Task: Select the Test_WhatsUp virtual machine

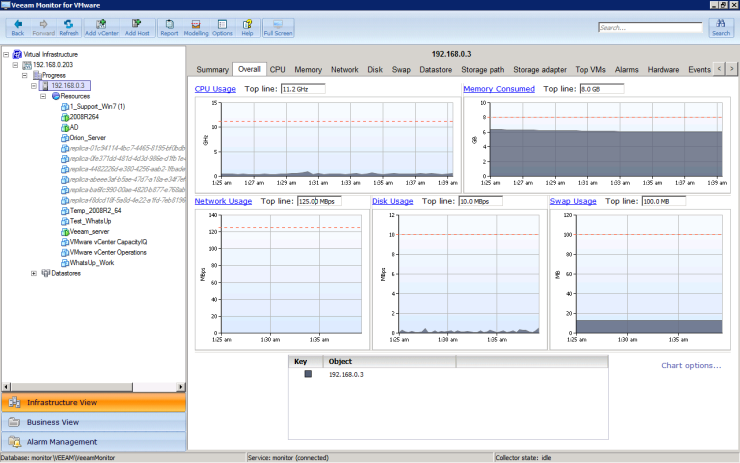Action: pyautogui.click(x=90, y=221)
